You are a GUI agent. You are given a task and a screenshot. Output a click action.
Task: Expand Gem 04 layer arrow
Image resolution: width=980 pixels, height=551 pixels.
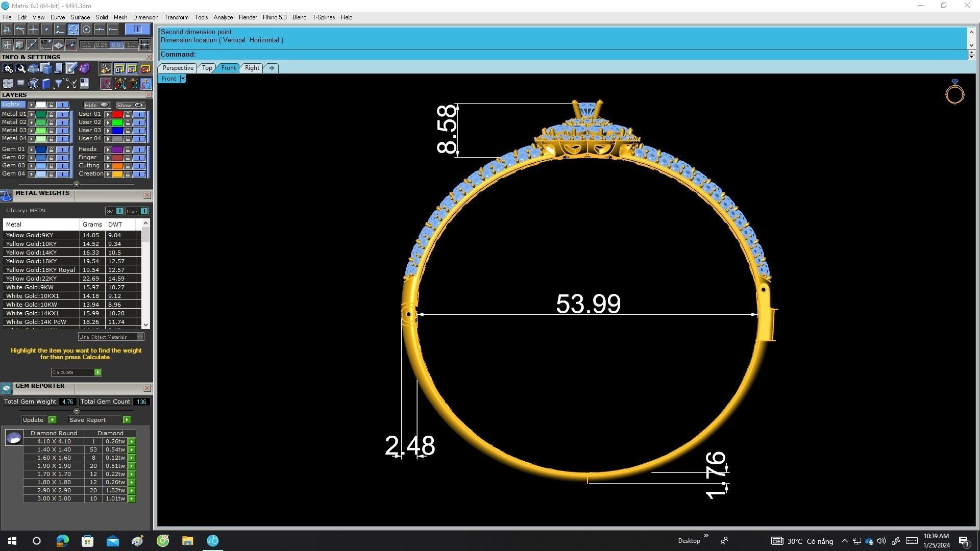[32, 174]
